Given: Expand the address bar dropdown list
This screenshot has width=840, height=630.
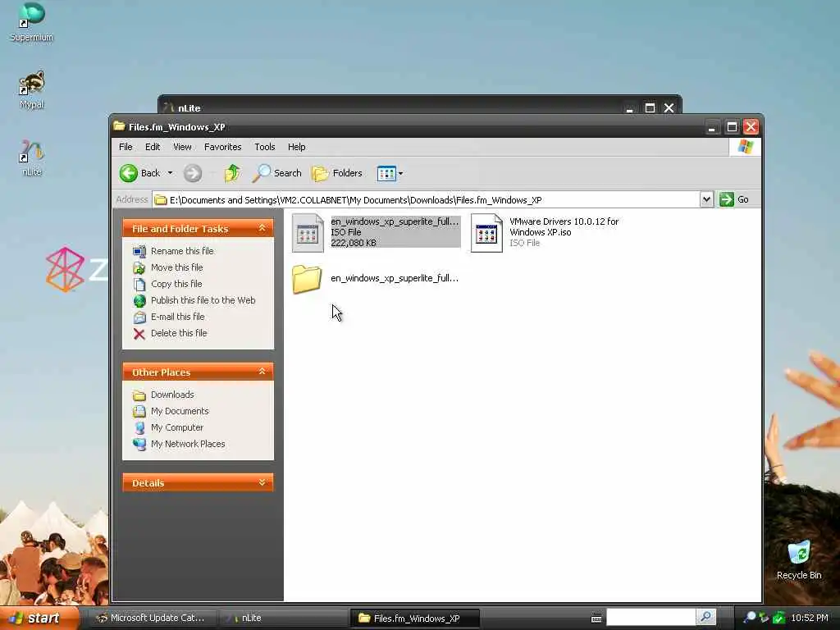Looking at the screenshot, I should tap(706, 200).
